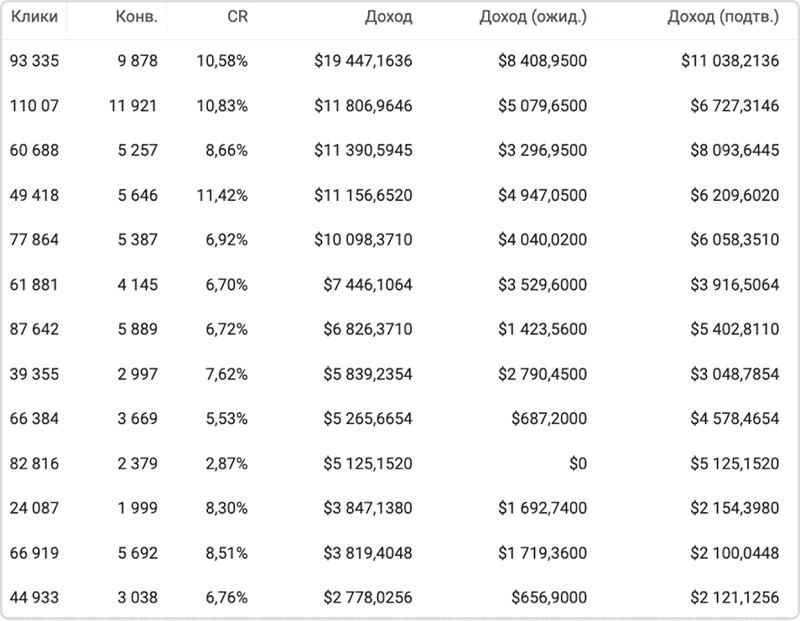The height and width of the screenshot is (621, 800).
Task: Sort by the Клики column header
Action: point(34,17)
